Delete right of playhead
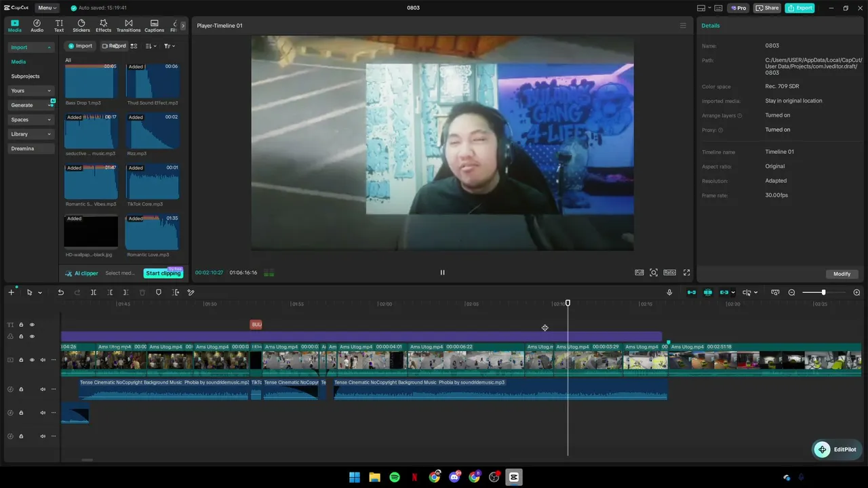 click(126, 292)
